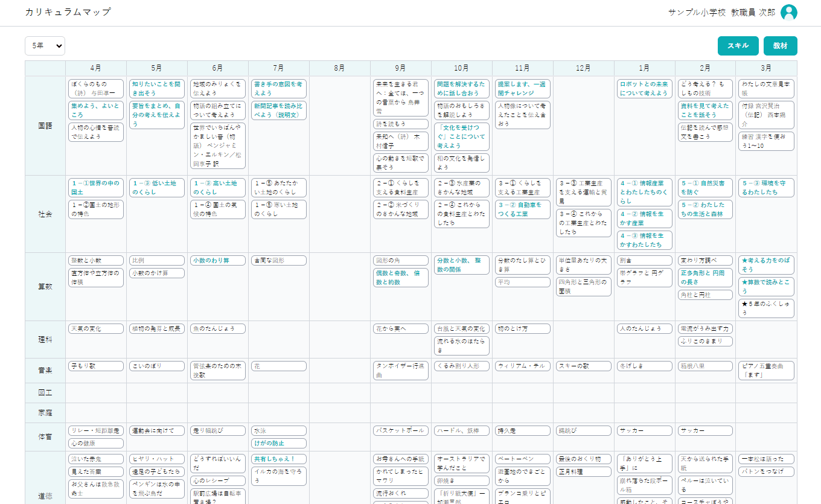Select the バスケットボール PE unit

[400, 431]
